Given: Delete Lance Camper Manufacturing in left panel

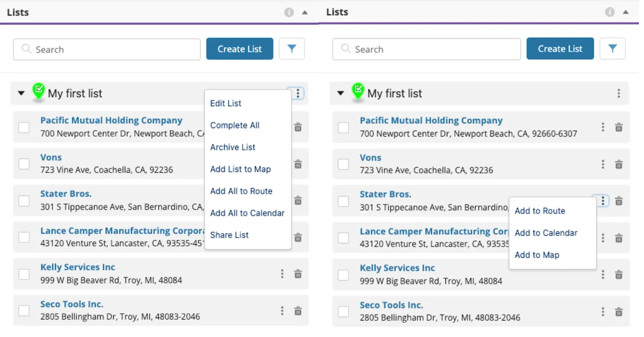Looking at the screenshot, I should (x=298, y=237).
